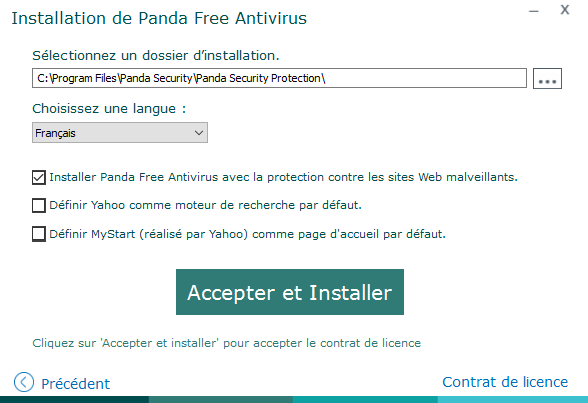The width and height of the screenshot is (588, 403).
Task: Open the Français language combo box
Action: (120, 133)
